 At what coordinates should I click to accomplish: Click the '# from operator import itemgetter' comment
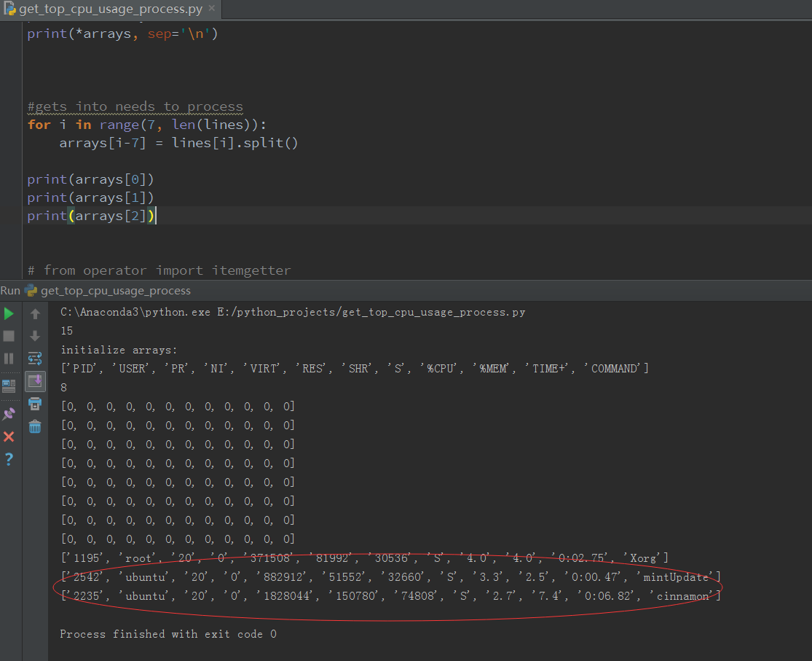point(159,270)
